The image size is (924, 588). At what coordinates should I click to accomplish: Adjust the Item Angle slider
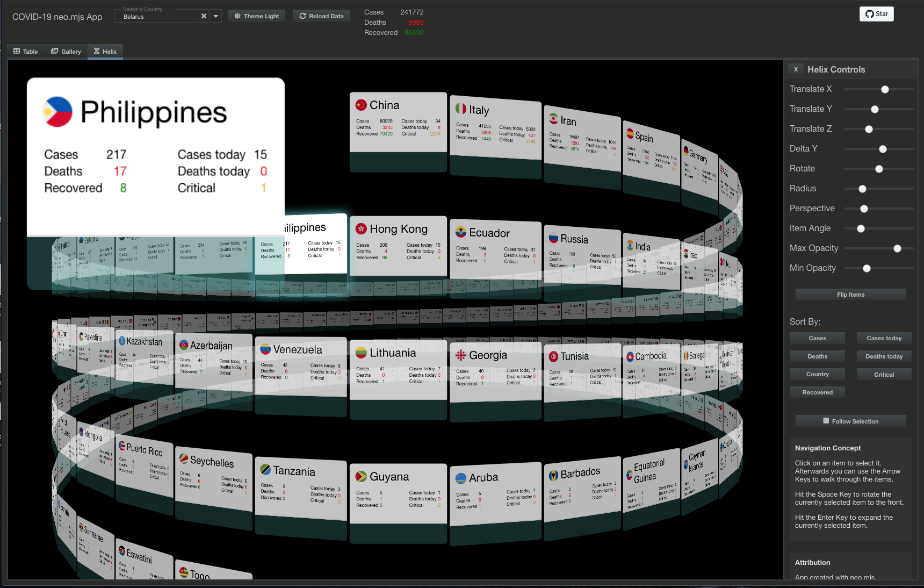pos(879,228)
